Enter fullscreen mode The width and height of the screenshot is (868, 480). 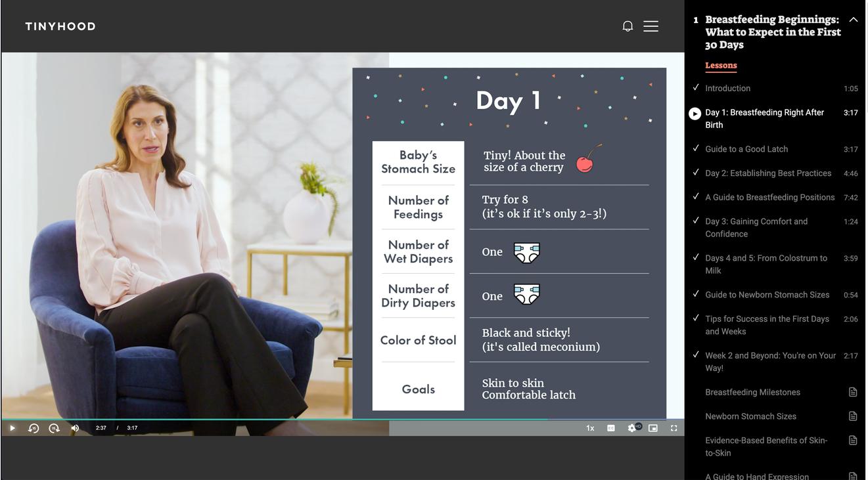pyautogui.click(x=674, y=428)
